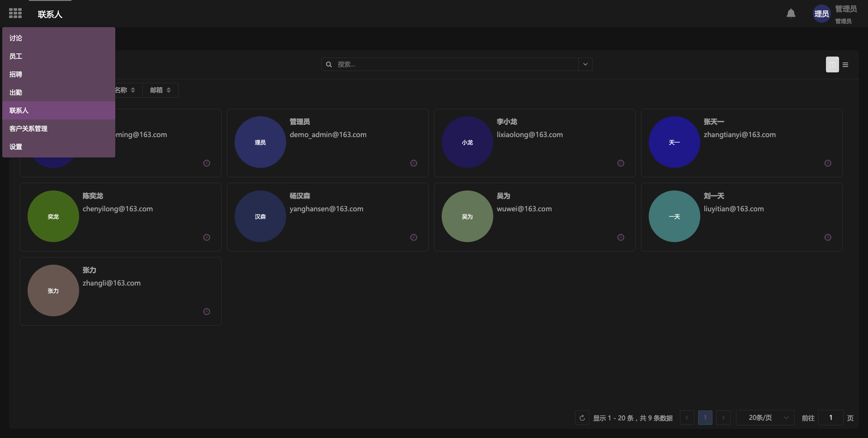The image size is (868, 438).
Task: Switch to list view
Action: click(x=845, y=65)
